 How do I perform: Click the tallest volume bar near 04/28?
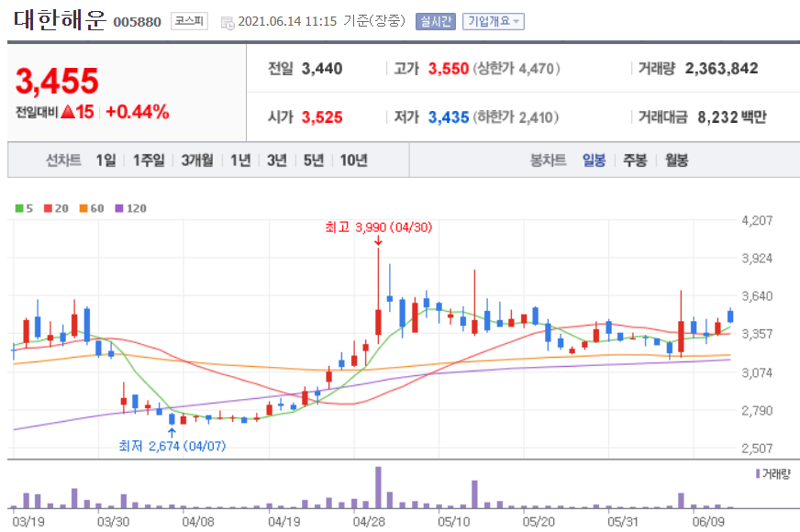(x=378, y=487)
